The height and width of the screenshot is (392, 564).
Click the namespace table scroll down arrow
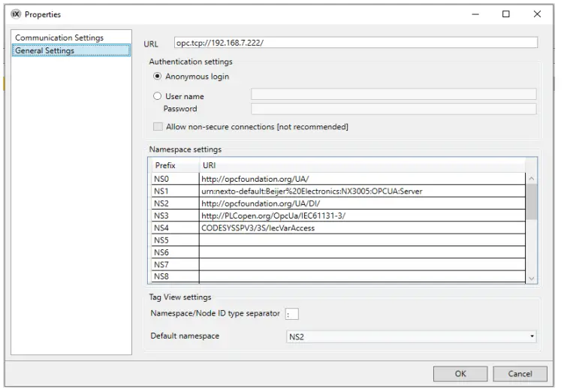[531, 279]
